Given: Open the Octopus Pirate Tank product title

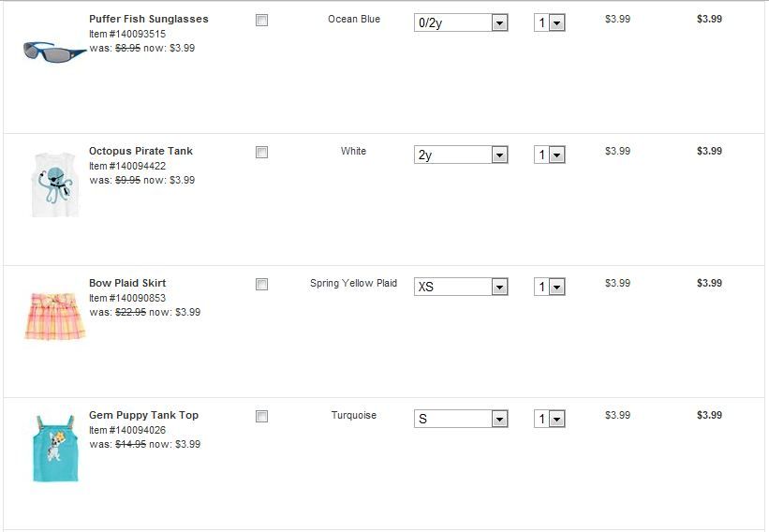Looking at the screenshot, I should 140,151.
